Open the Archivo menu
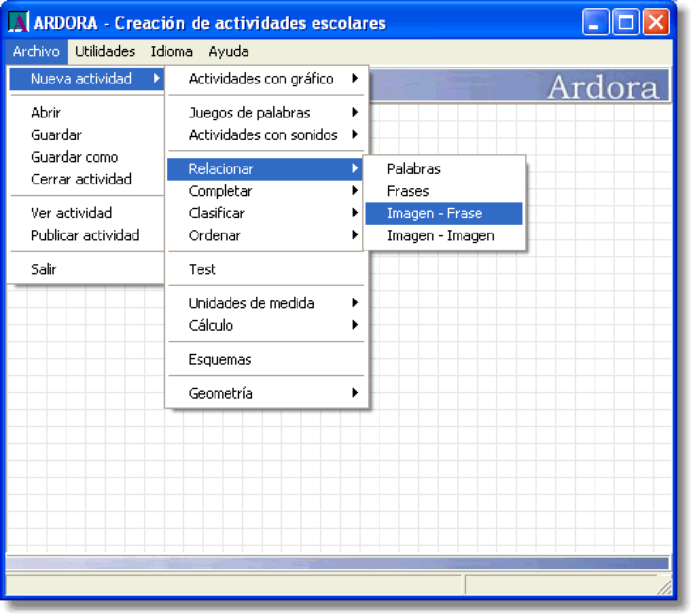This screenshot has width=693, height=616. pyautogui.click(x=36, y=52)
